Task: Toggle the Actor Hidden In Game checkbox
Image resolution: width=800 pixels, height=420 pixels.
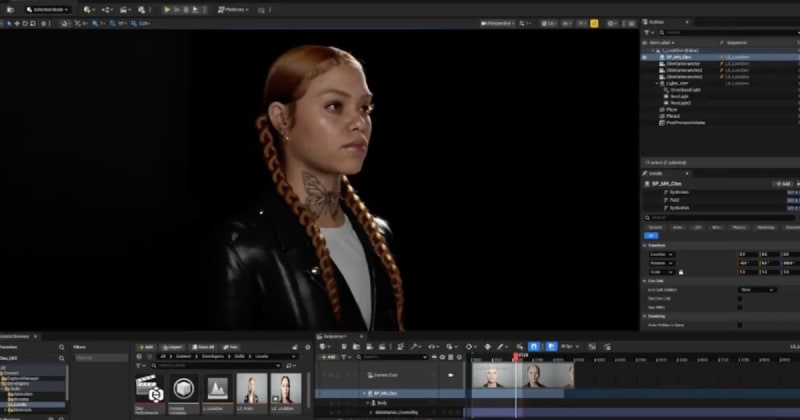Action: pyautogui.click(x=739, y=324)
